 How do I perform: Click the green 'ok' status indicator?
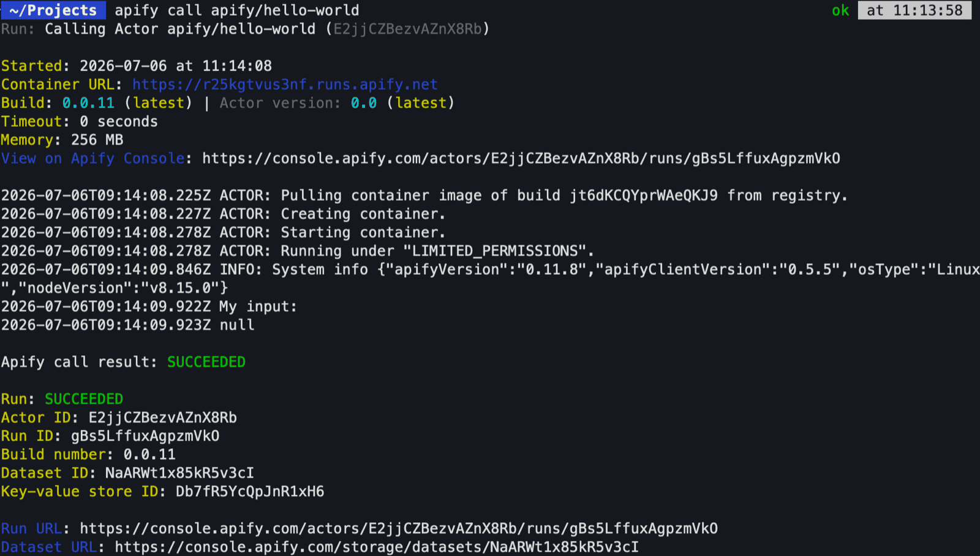840,10
